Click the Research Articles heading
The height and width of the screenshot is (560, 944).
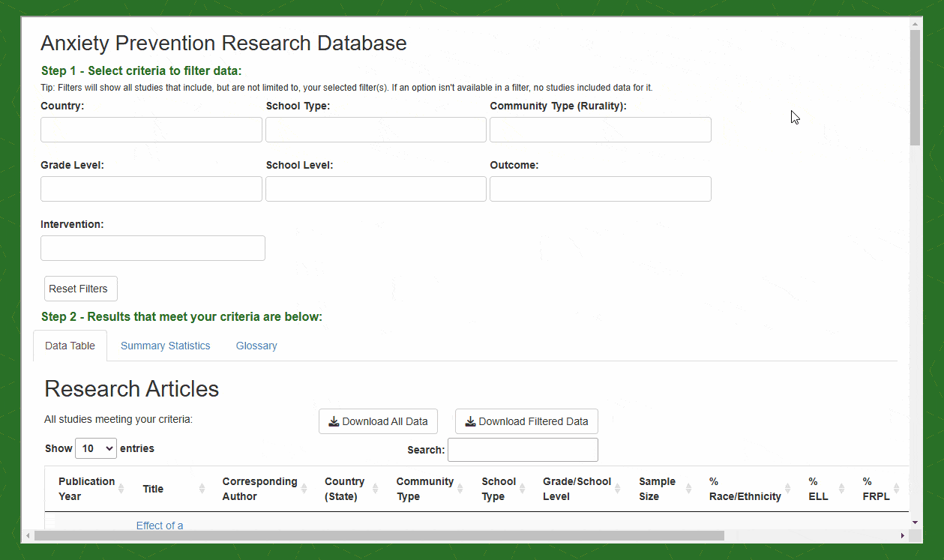[x=132, y=388]
